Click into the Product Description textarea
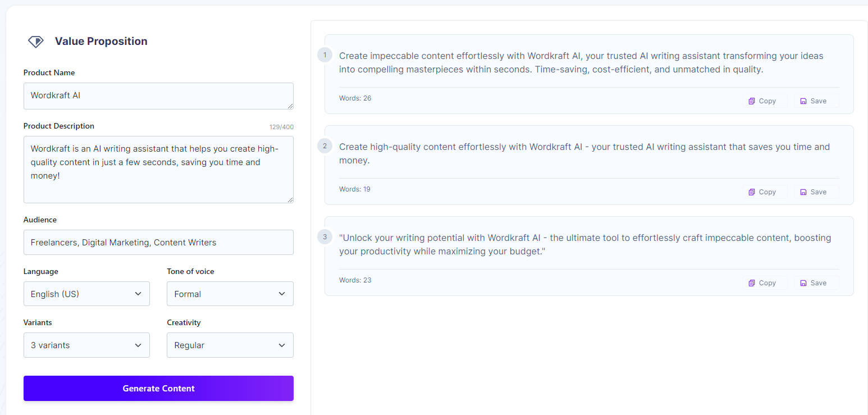This screenshot has height=415, width=868. (158, 168)
